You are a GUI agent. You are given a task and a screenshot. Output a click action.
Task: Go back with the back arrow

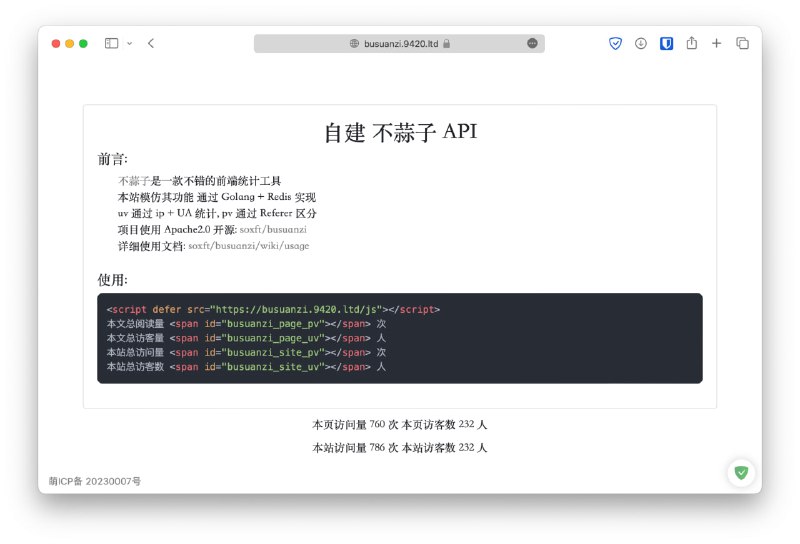coord(151,43)
